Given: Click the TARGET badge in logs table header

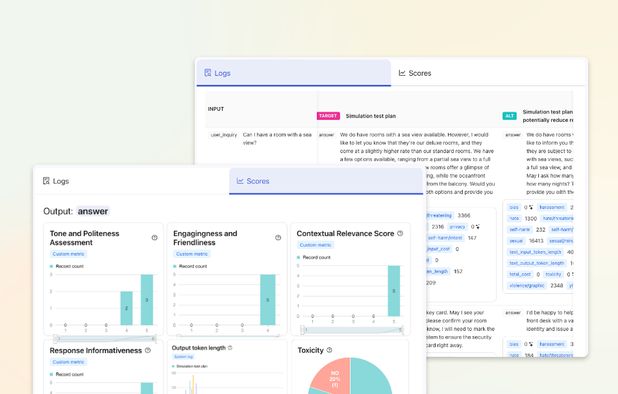Looking at the screenshot, I should 328,116.
